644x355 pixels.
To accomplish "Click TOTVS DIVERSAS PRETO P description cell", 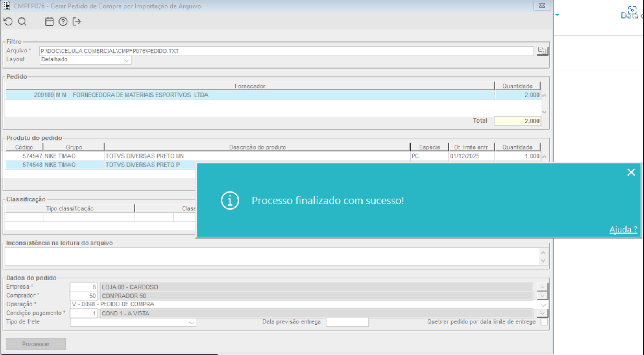I will (x=150, y=165).
